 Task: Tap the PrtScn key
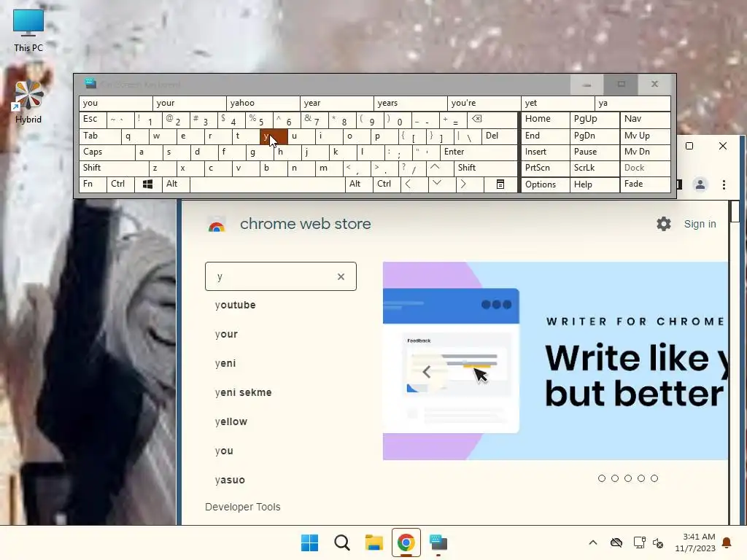[545, 168]
